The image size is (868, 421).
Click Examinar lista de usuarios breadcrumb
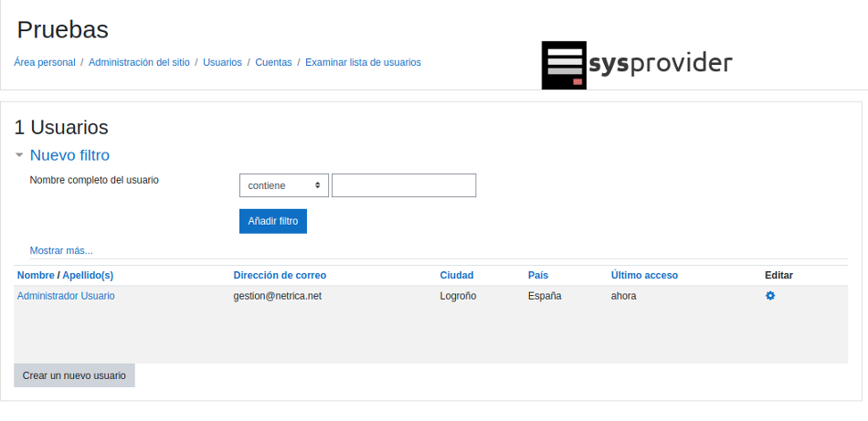[x=363, y=62]
